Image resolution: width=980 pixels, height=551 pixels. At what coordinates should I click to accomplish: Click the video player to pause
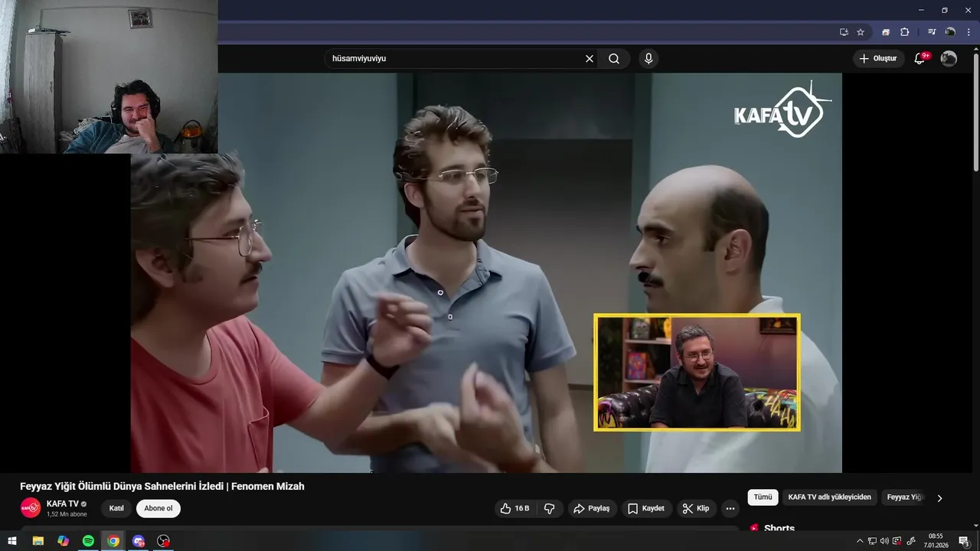coord(486,272)
